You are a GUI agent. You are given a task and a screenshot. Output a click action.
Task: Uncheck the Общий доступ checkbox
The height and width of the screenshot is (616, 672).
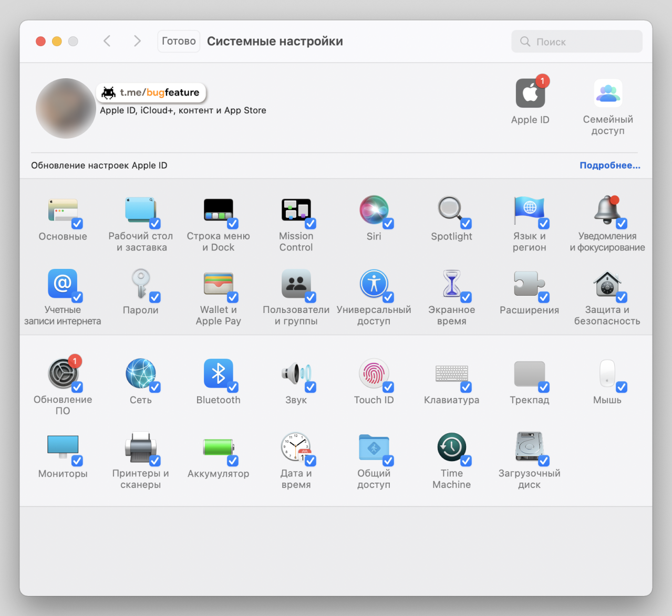pos(388,461)
